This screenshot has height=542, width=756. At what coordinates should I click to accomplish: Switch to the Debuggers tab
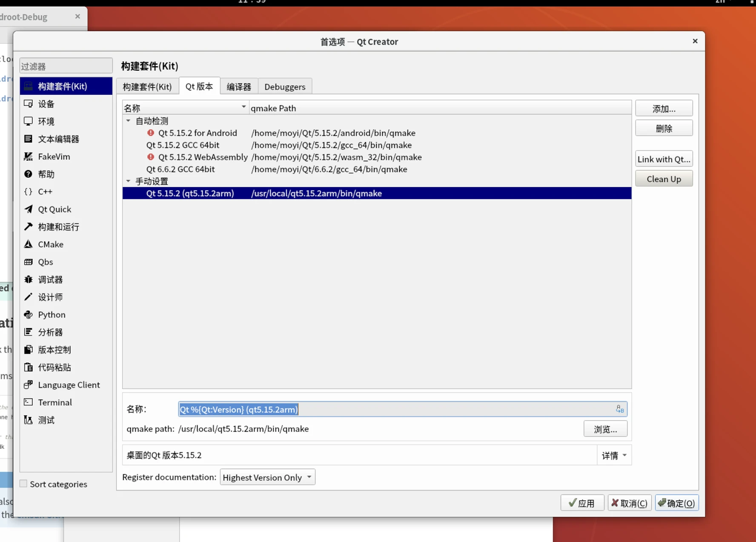click(285, 86)
